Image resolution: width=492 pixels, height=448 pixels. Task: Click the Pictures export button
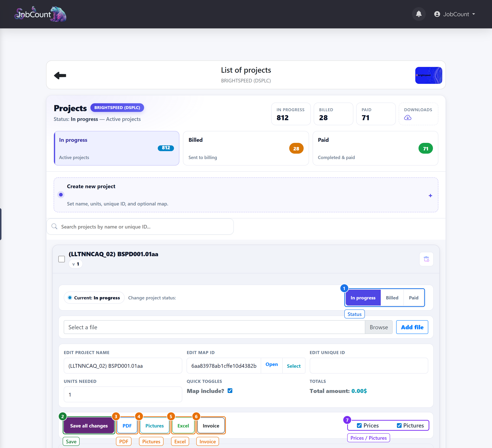(155, 426)
